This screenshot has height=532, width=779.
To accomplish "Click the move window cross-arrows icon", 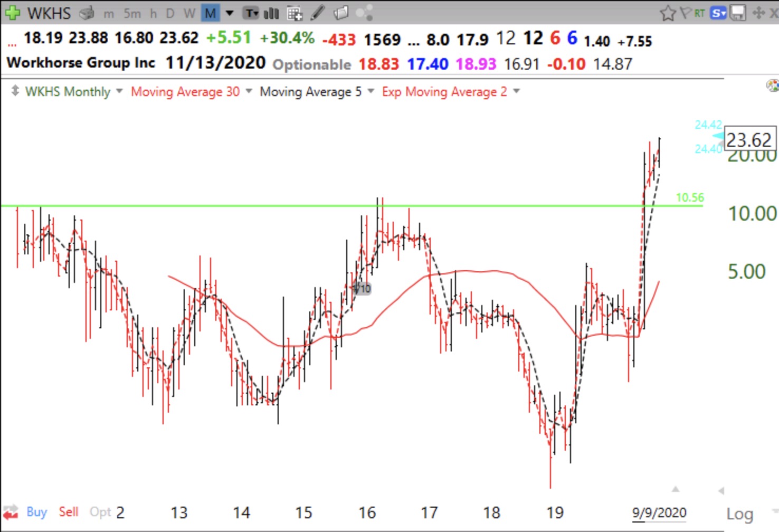I will 758,13.
